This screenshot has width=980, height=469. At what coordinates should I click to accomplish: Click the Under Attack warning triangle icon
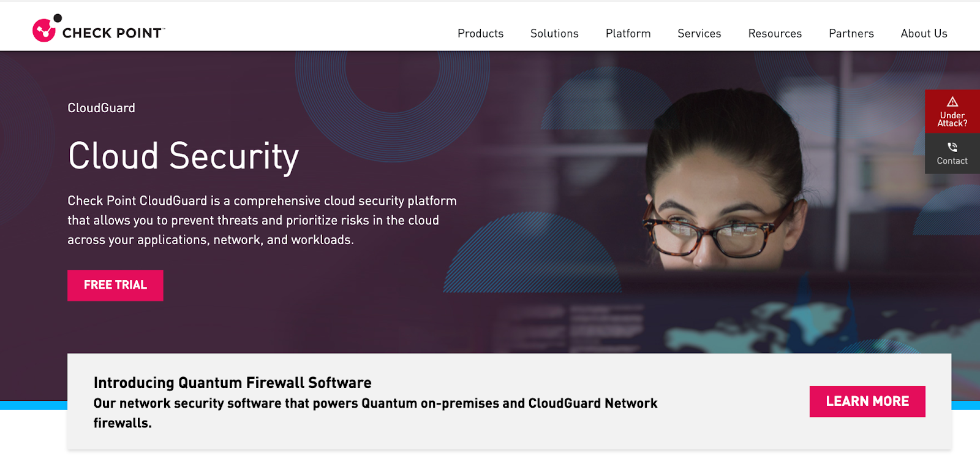coord(952,102)
